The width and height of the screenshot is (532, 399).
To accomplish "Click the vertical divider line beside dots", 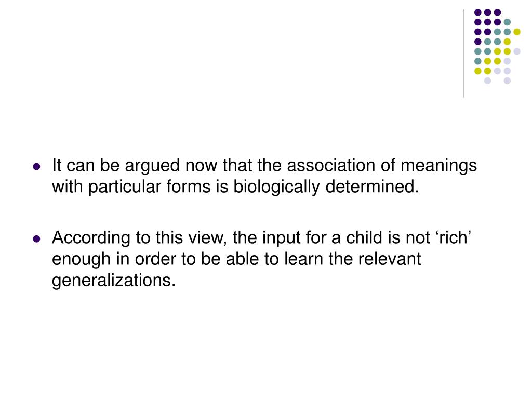I will coord(463,54).
